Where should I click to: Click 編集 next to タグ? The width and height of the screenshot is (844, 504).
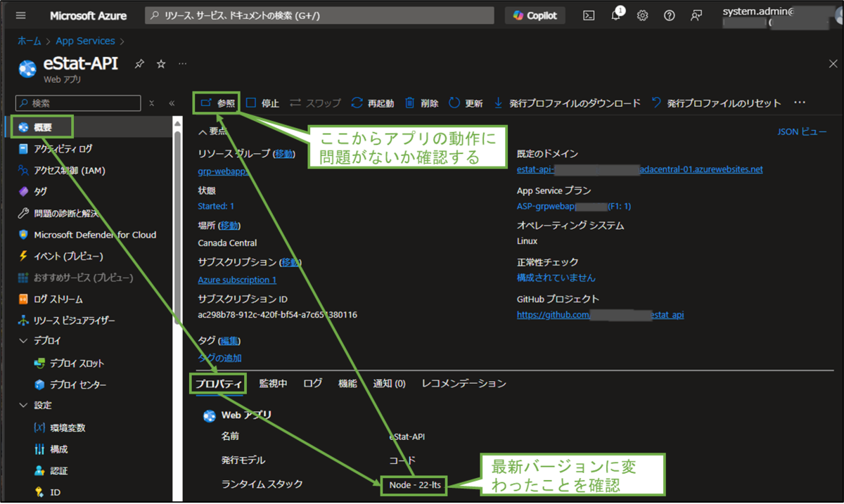pos(230,341)
